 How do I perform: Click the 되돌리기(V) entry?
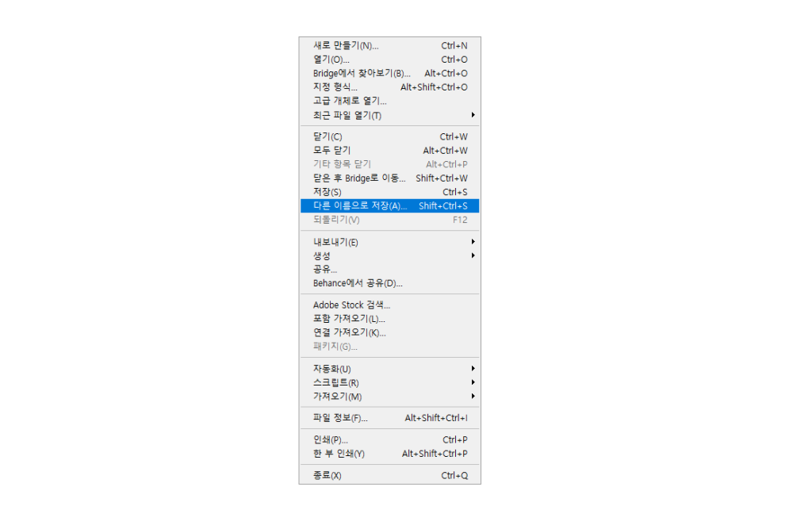(389, 220)
